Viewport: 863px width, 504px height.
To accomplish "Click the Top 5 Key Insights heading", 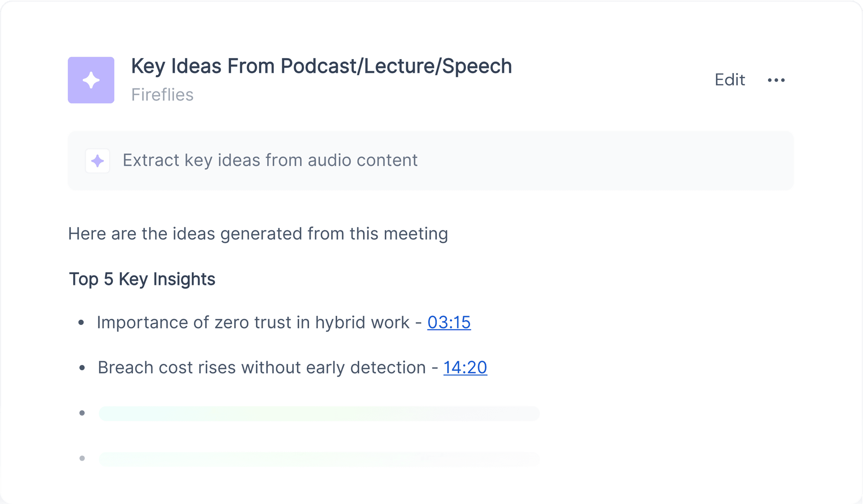I will 142,279.
